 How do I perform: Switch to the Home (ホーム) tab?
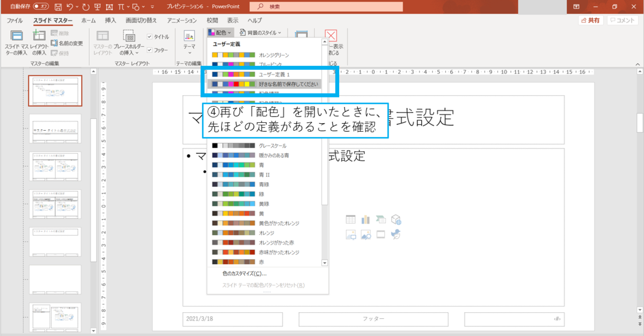[89, 20]
